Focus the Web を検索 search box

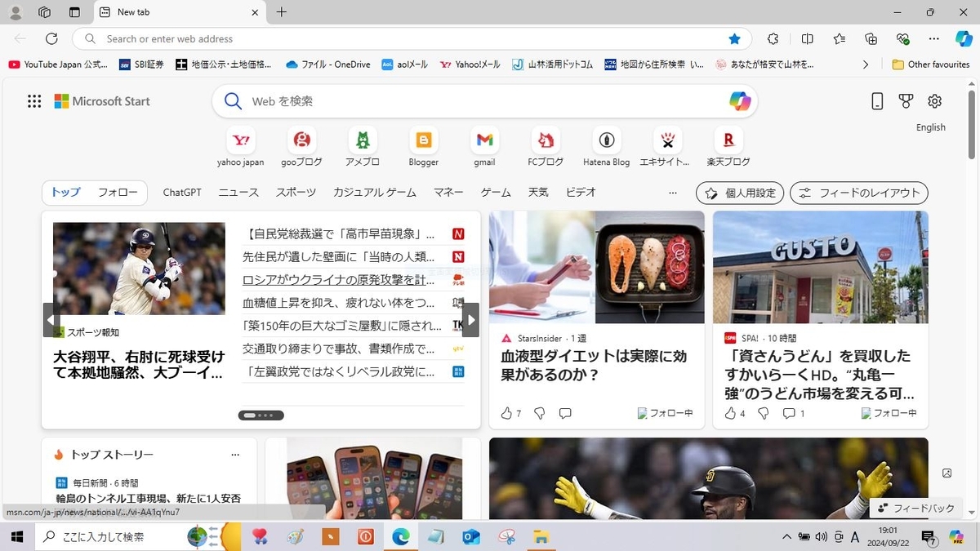point(485,101)
